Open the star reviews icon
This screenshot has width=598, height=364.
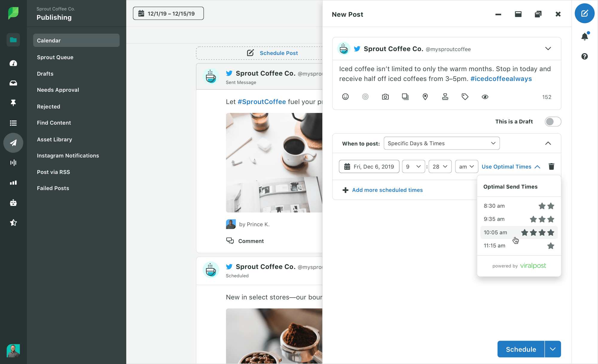(13, 223)
